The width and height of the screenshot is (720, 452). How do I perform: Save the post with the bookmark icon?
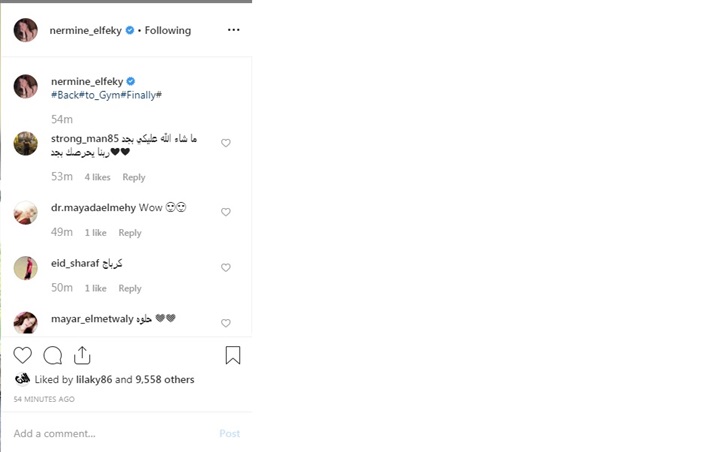233,355
